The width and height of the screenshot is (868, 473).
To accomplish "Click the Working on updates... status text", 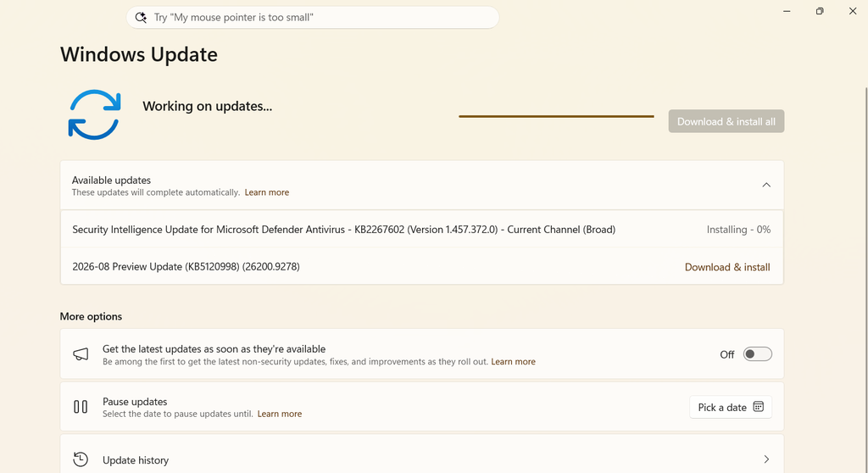I will pos(208,106).
